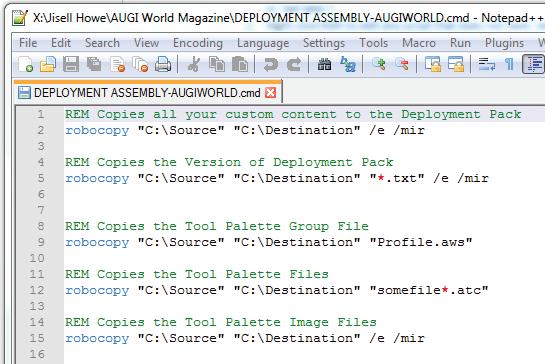Save the current file with floppy icon
Screen dimensions: 545x364
[x=71, y=64]
